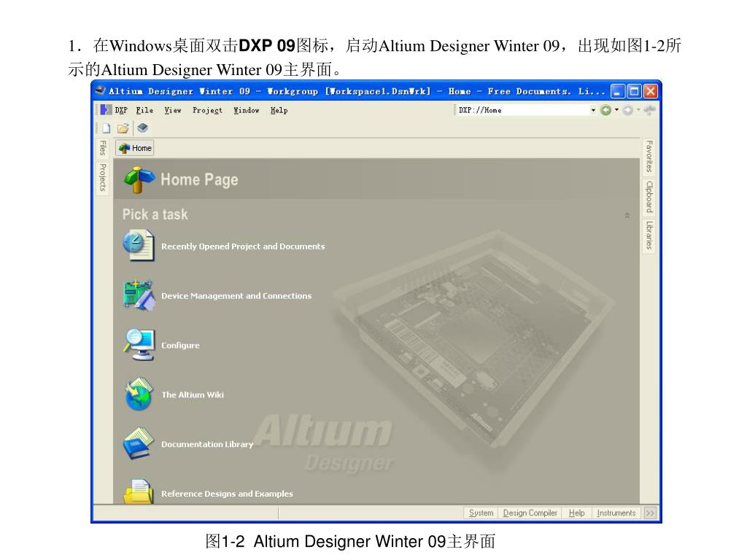Open the forward button history dropdown
Screen dimensions: 747x560
coord(638,110)
